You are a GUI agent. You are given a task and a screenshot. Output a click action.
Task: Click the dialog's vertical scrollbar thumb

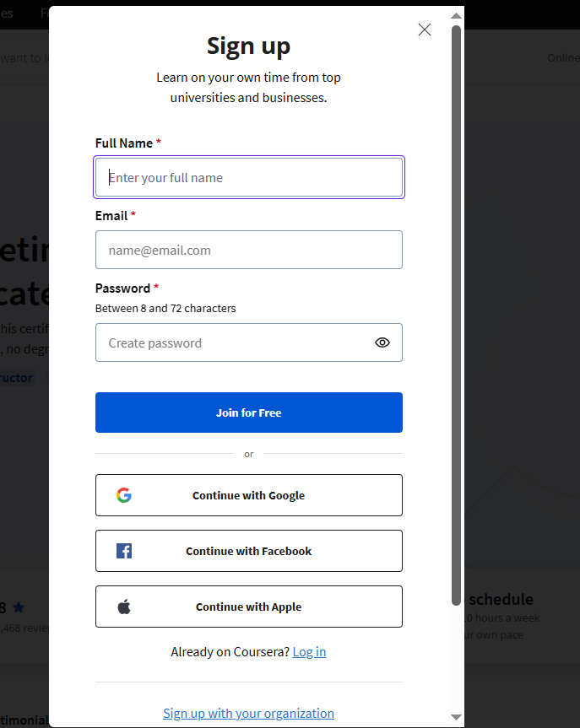[x=456, y=312]
